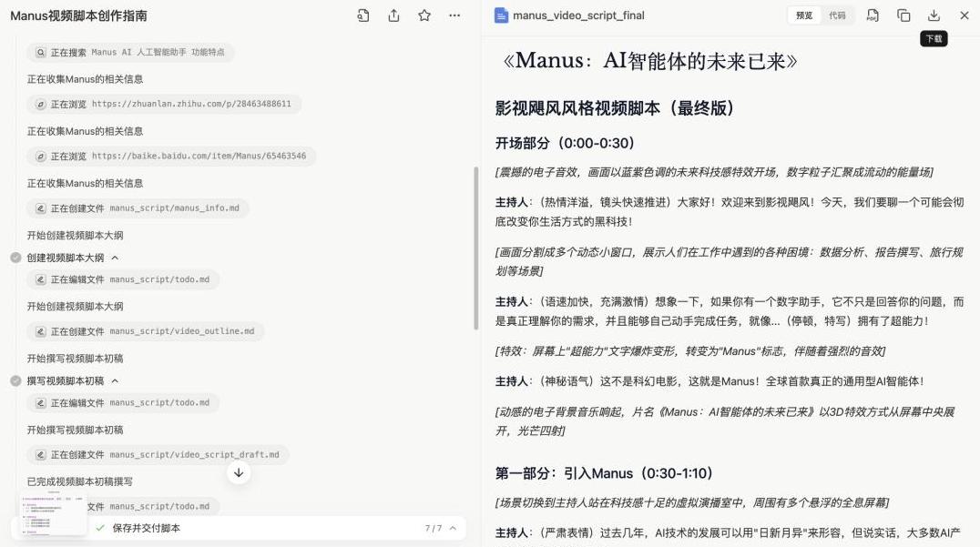
Task: Click the completed status circle for 撰写视频脚本初稿
Action: tap(15, 381)
